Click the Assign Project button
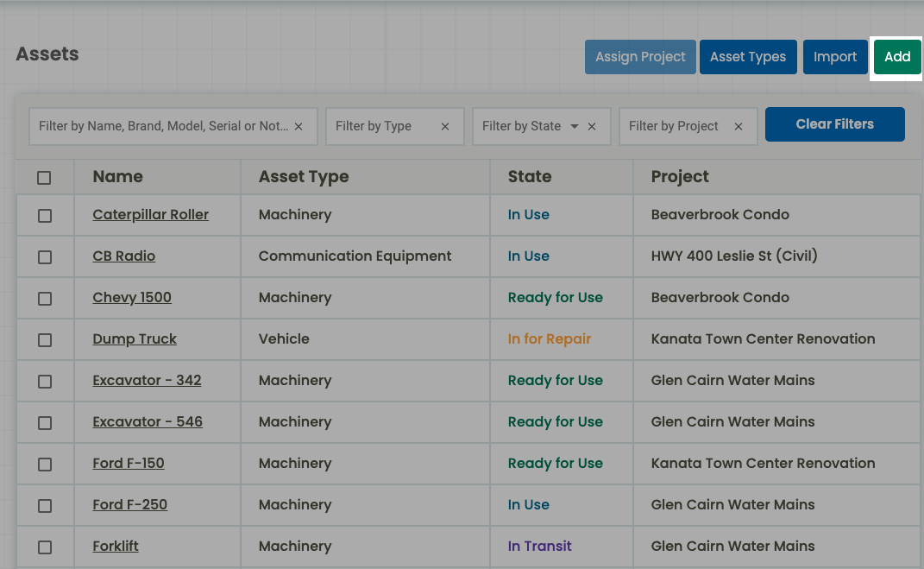Image resolution: width=924 pixels, height=569 pixels. 640,57
